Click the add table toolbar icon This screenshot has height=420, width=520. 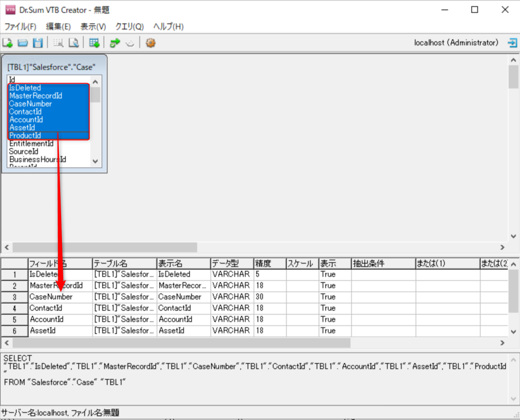point(94,43)
